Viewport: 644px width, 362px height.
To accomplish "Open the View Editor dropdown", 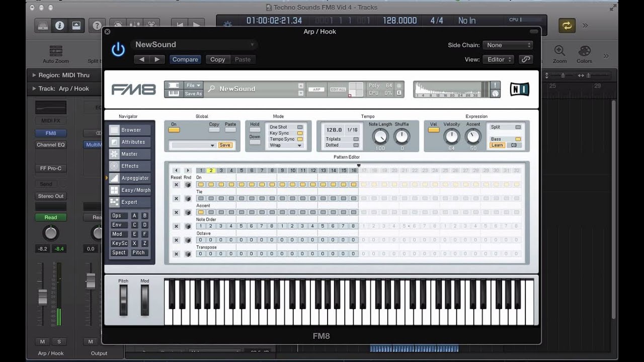I will pos(499,59).
